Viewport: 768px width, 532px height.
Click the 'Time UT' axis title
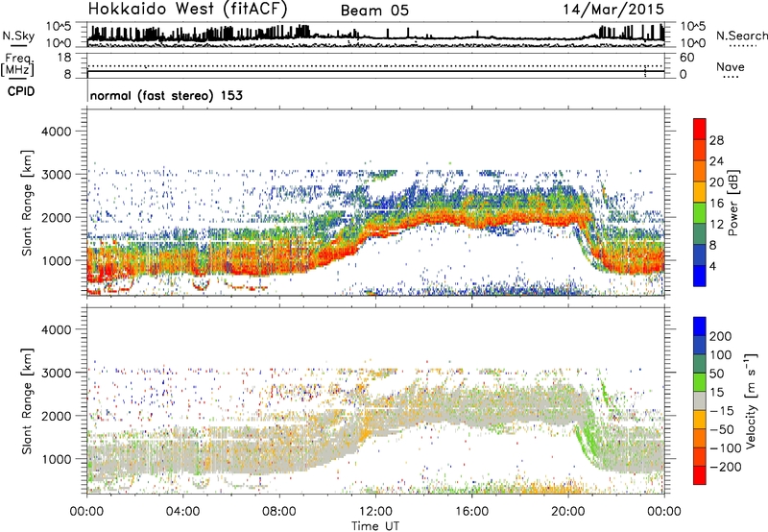pyautogui.click(x=375, y=525)
